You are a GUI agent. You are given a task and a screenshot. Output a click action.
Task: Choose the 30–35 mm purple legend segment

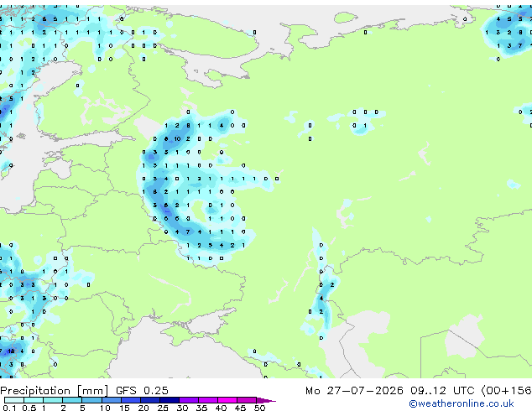189,400
